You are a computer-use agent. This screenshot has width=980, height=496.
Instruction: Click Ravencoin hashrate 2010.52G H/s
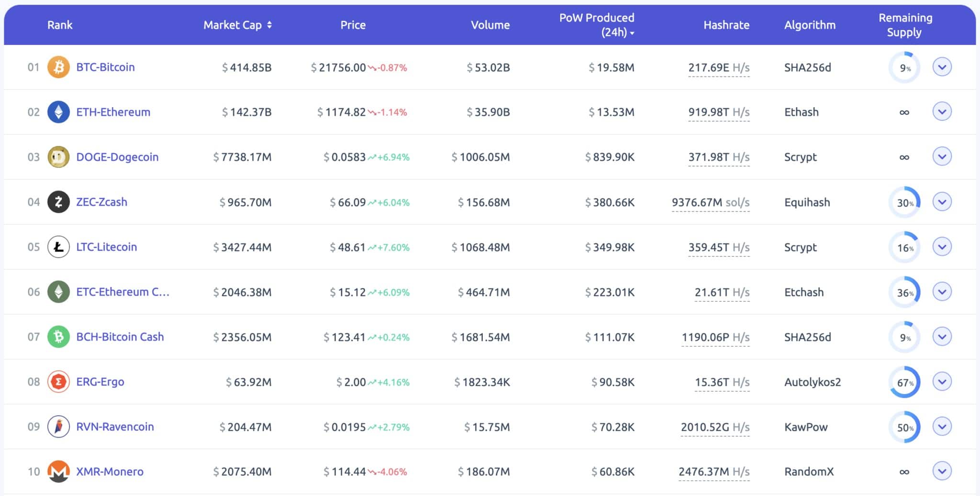tap(715, 427)
